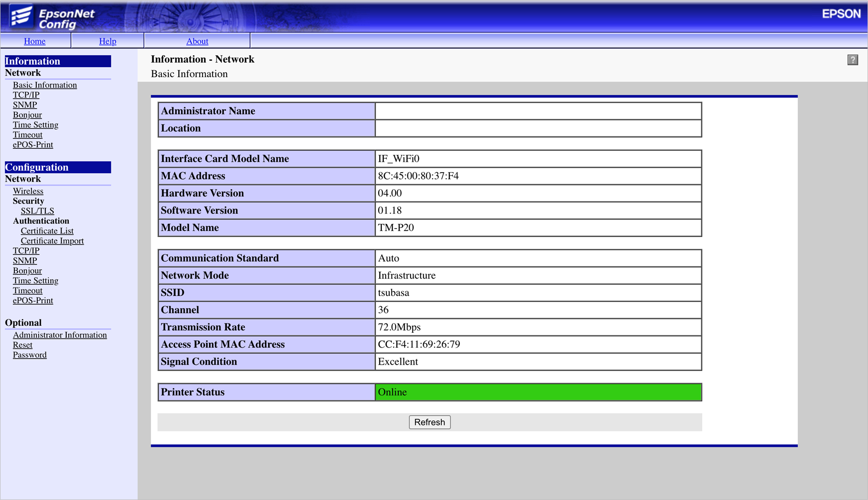Open Bonjour link in Information section

[x=27, y=115]
